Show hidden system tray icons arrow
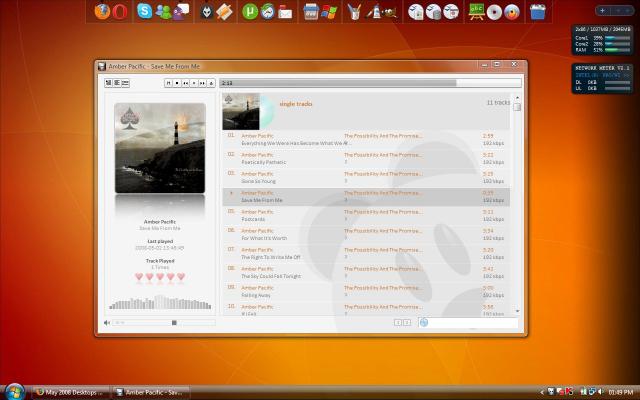Image resolution: width=640 pixels, height=400 pixels. click(x=542, y=392)
